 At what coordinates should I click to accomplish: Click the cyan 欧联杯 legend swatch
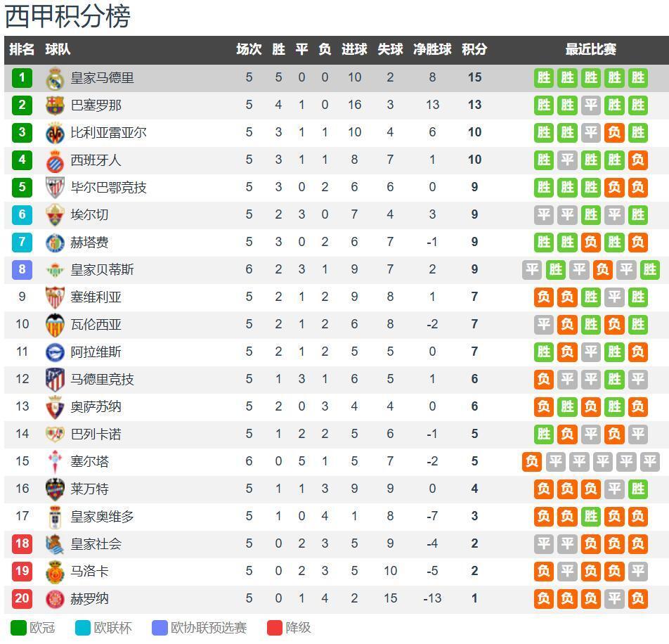click(83, 628)
